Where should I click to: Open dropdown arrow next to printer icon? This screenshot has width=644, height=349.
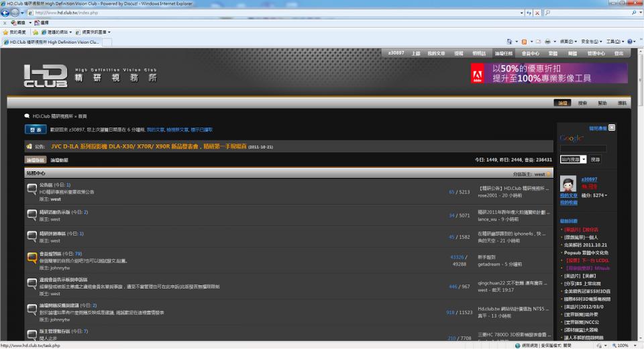[555, 42]
